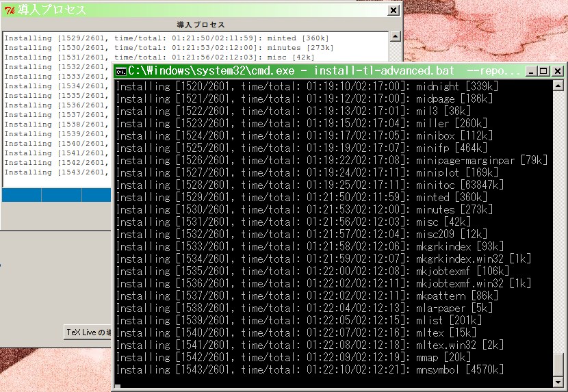Click the green 導入プロセス window title bar

click(x=205, y=10)
